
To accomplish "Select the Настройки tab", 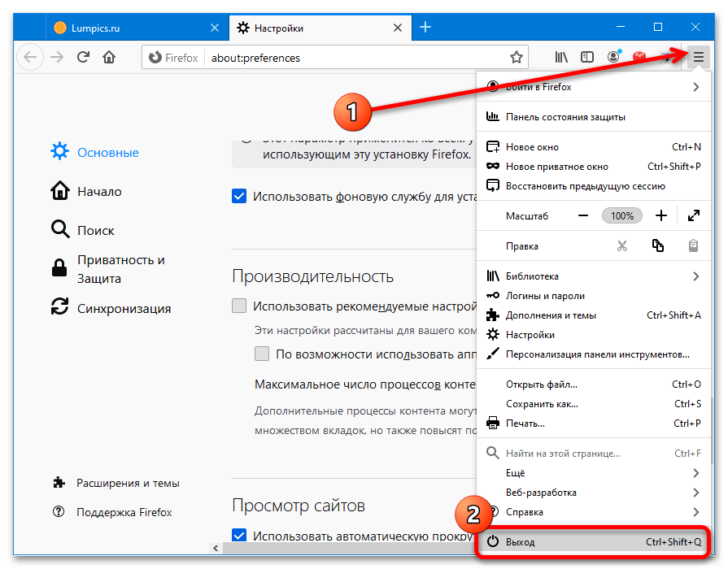I will [320, 28].
